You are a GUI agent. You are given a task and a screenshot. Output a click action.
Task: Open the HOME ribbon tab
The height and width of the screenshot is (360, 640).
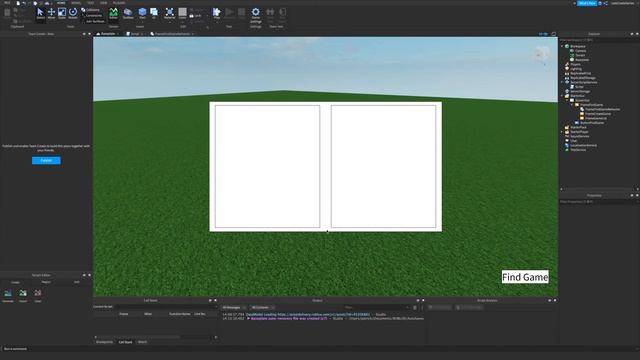point(61,3)
